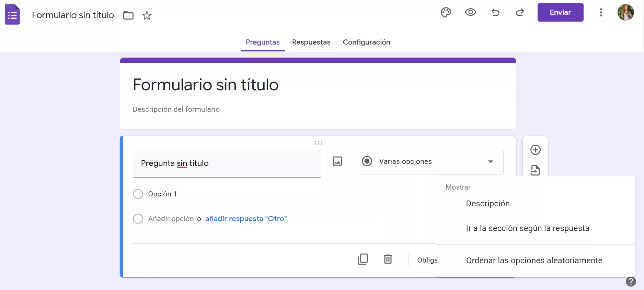Switch to the Configuración tab
This screenshot has width=644, height=290.
[x=367, y=42]
